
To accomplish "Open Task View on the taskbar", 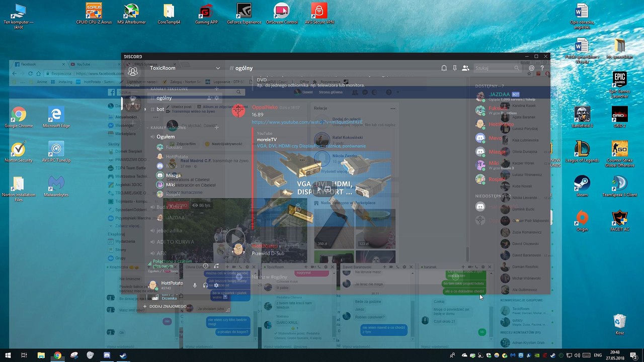I will [x=24, y=355].
